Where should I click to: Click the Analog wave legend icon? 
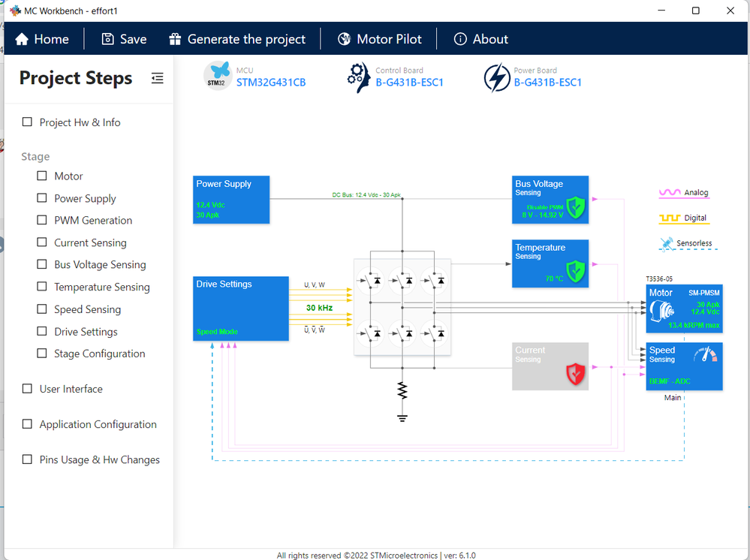click(670, 192)
